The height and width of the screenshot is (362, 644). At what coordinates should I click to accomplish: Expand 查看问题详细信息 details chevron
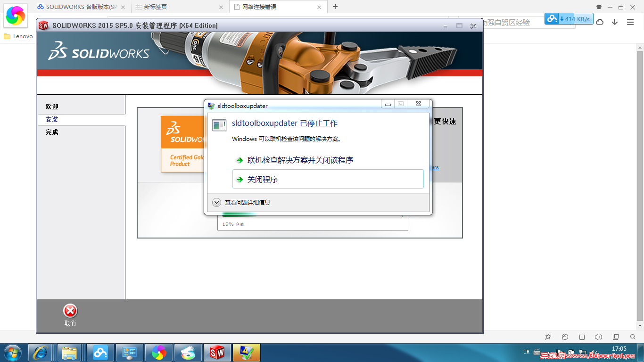pyautogui.click(x=217, y=202)
